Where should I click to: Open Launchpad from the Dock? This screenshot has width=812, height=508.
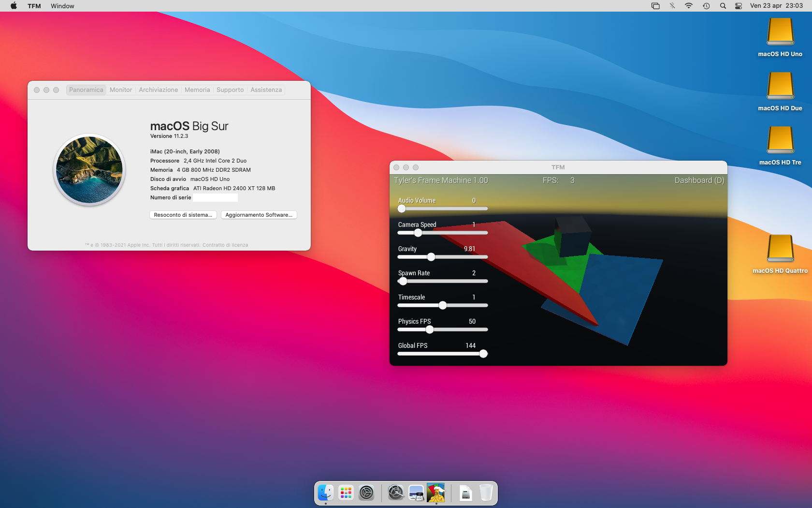(x=346, y=493)
